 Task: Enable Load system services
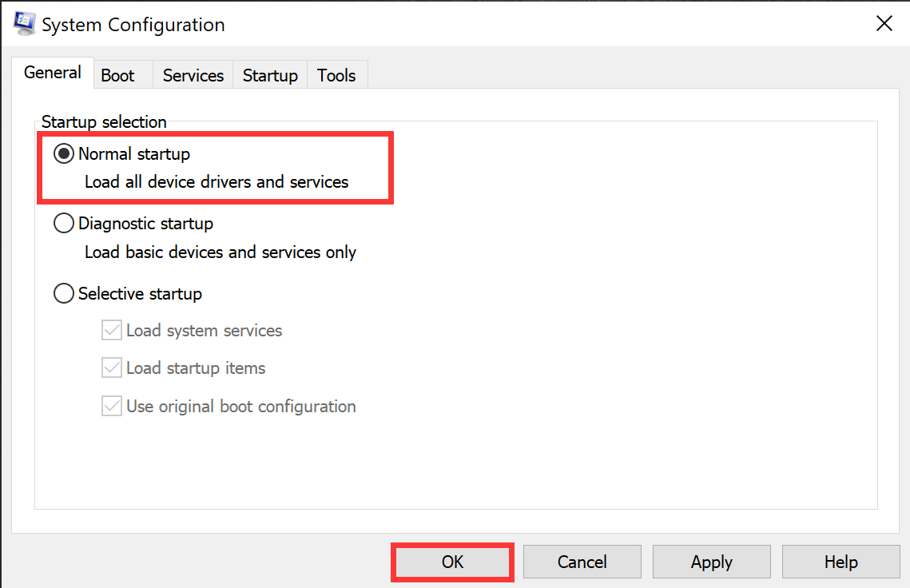(112, 330)
